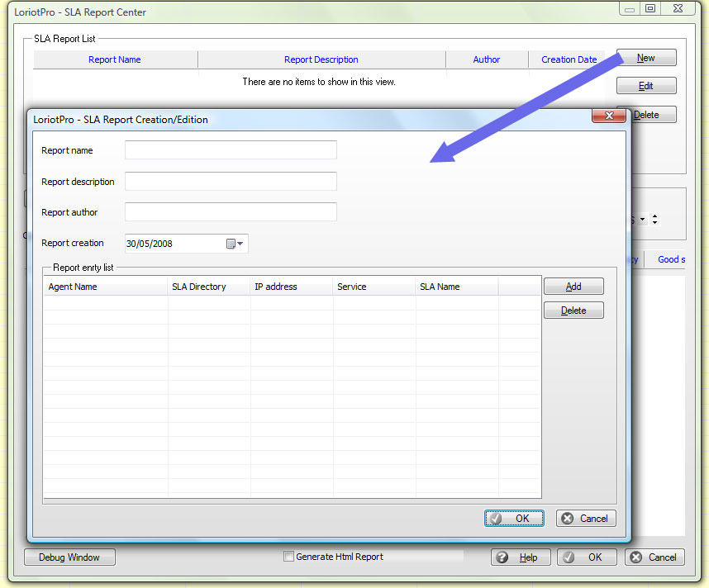This screenshot has width=709, height=588.
Task: Add a new report entry to the list
Action: point(573,287)
